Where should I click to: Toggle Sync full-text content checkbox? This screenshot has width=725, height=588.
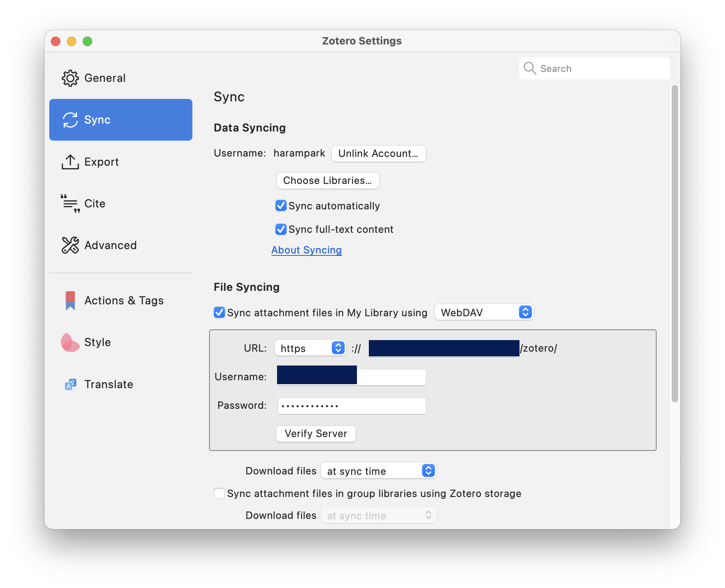click(281, 229)
